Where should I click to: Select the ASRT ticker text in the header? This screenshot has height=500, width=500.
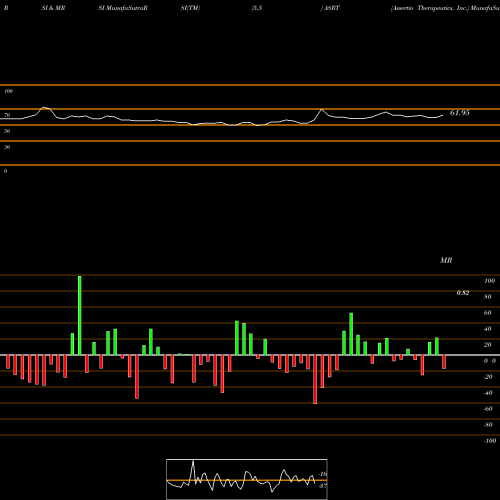[331, 8]
